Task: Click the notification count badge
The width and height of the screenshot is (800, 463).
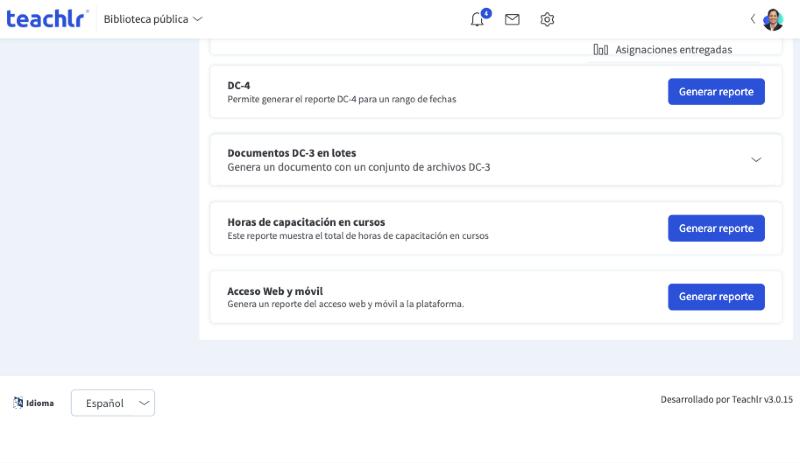Action: [x=486, y=13]
